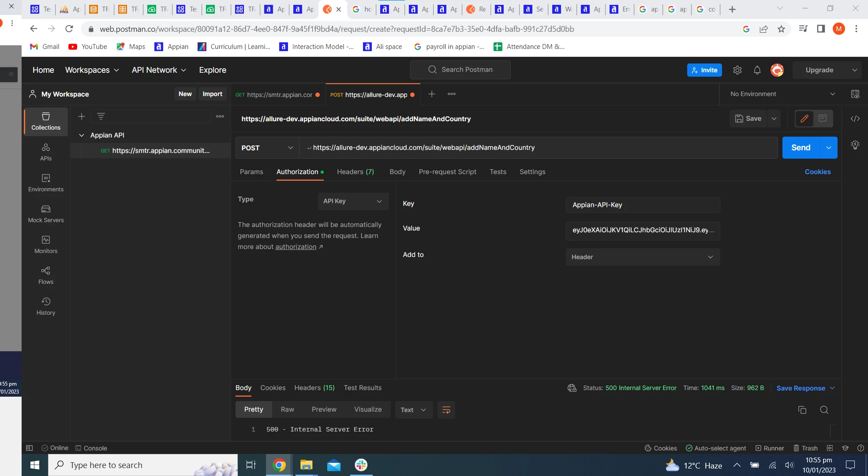Image resolution: width=868 pixels, height=476 pixels.
Task: Click the plus icon to create a collection
Action: pos(82,116)
